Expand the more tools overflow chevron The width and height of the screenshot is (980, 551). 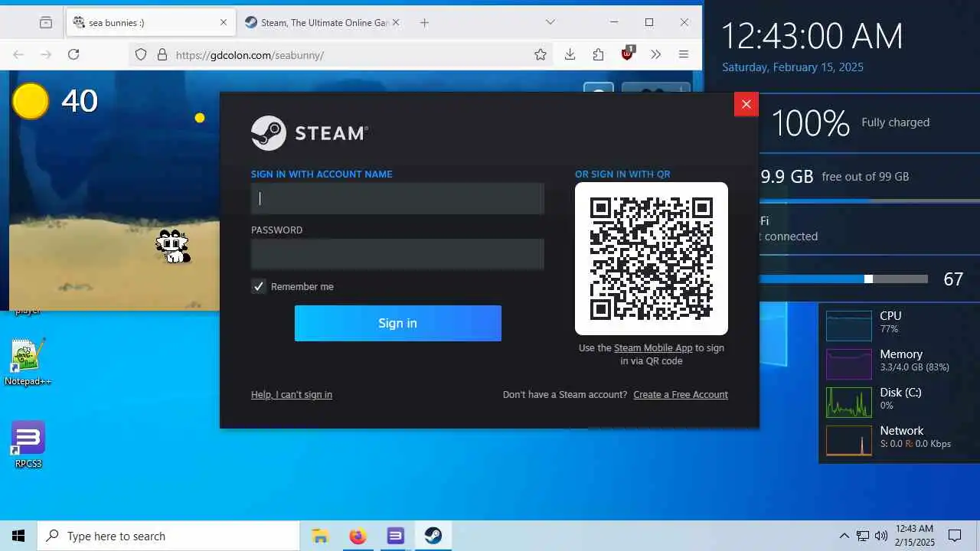coord(655,54)
